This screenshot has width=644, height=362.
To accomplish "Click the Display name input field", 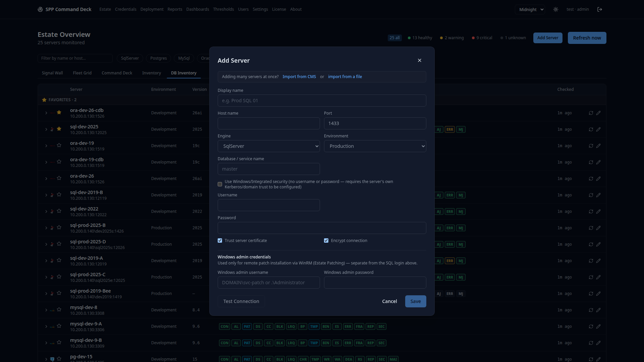I will (322, 101).
